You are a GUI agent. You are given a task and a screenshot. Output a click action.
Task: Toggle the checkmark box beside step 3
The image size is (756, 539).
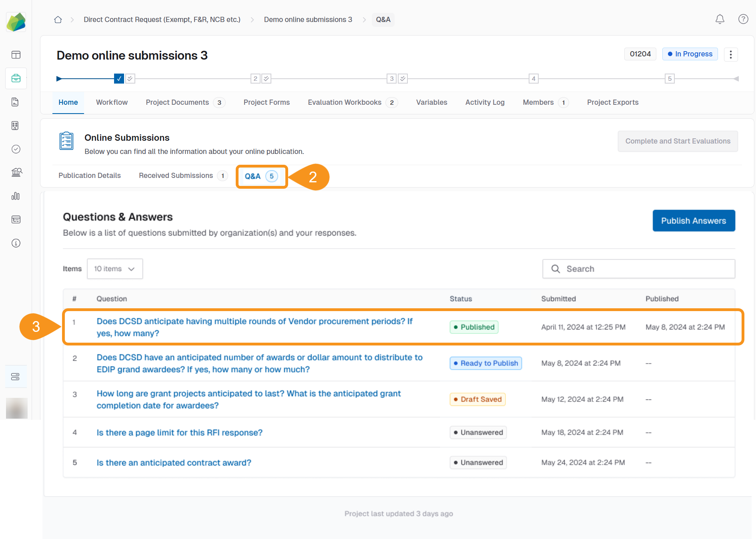[x=403, y=79]
